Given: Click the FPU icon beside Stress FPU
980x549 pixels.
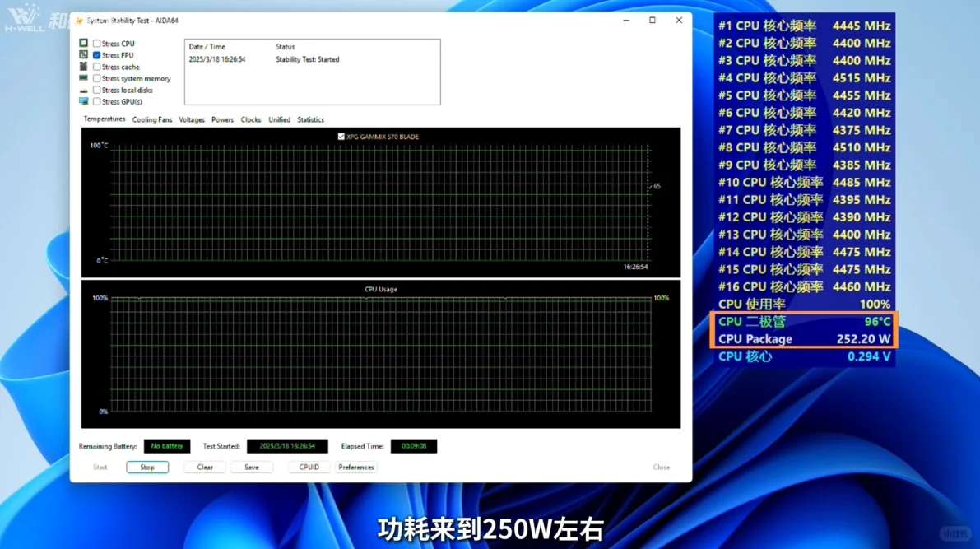Looking at the screenshot, I should pos(83,55).
